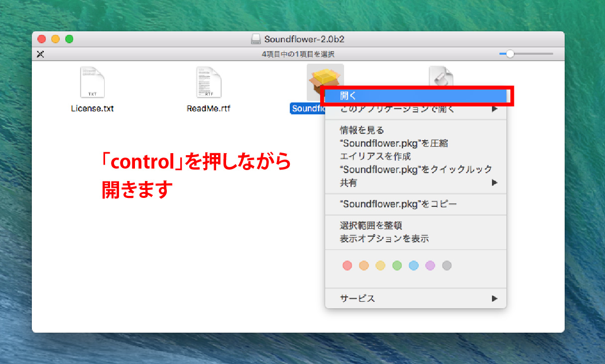Viewport: 605px width, 364px height.
Task: Expand このアプリケーションで開く submenu
Action: pos(416,109)
